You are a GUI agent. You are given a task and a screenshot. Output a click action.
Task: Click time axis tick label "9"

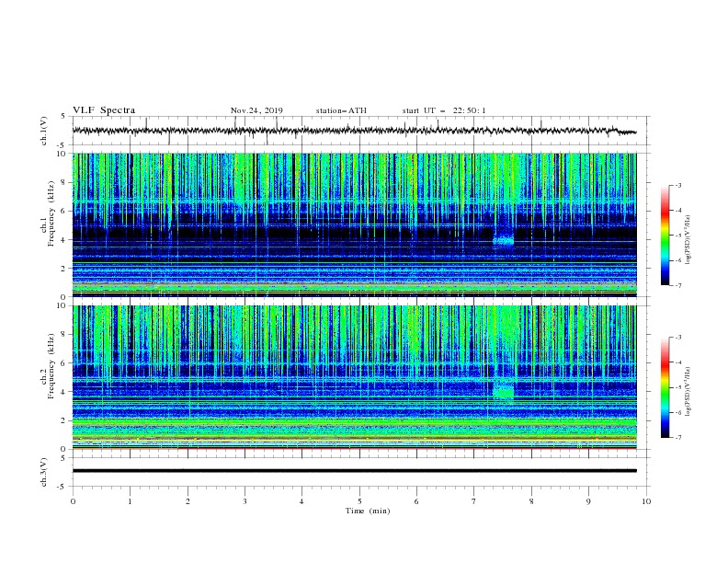(x=588, y=501)
